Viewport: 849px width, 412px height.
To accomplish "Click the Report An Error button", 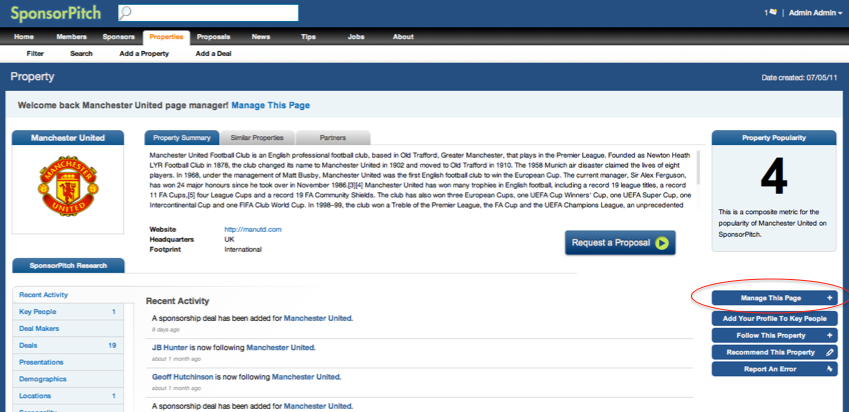I will click(774, 369).
